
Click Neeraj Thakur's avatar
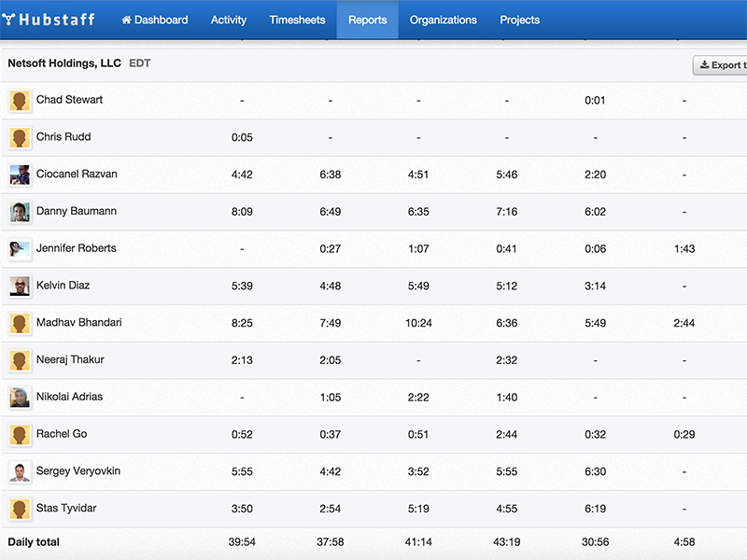click(x=20, y=360)
